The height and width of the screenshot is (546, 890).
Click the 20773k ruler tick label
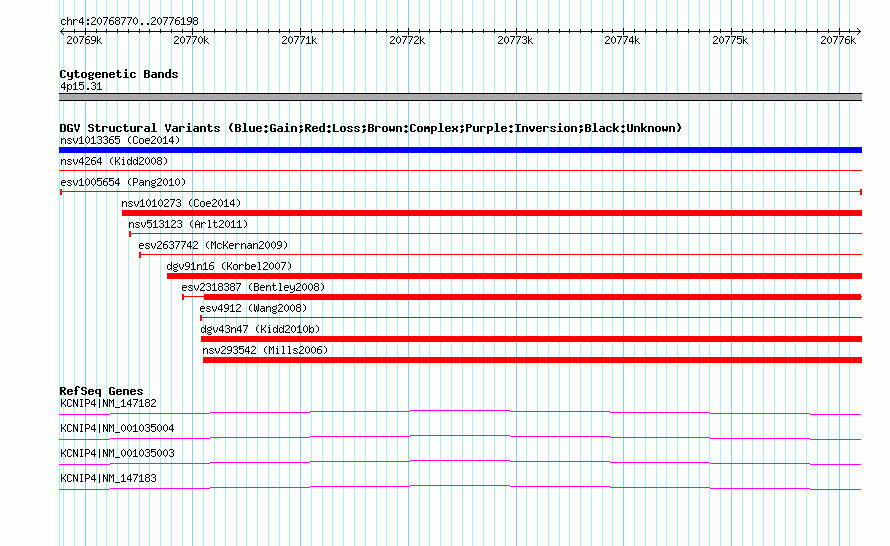click(515, 40)
